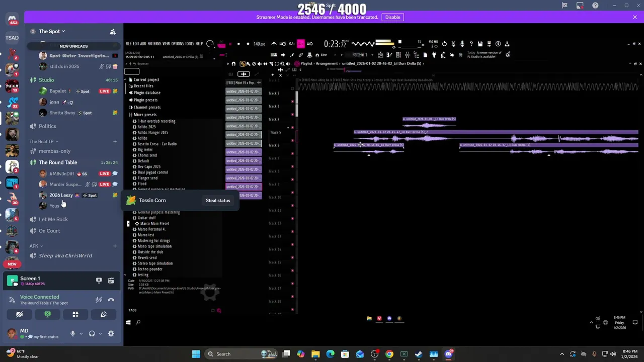Image resolution: width=644 pixels, height=362 pixels.
Task: Select Adlibs Flanger 2025 mixer preset
Action: (x=152, y=132)
